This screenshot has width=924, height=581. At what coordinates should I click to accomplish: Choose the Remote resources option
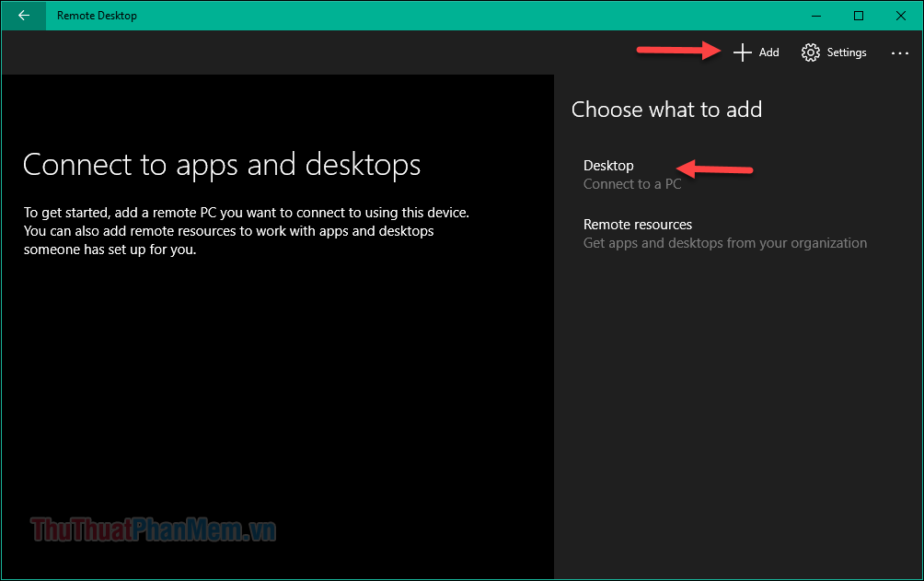(637, 224)
